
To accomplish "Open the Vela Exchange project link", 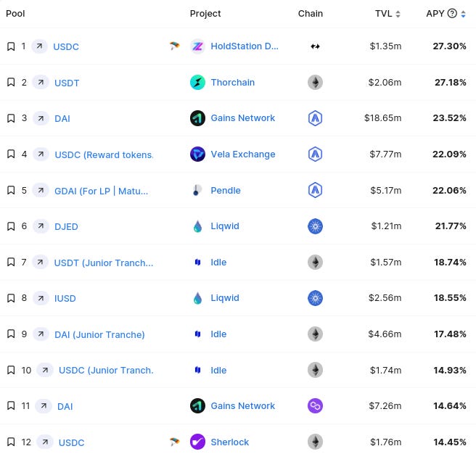I will pyautogui.click(x=243, y=154).
